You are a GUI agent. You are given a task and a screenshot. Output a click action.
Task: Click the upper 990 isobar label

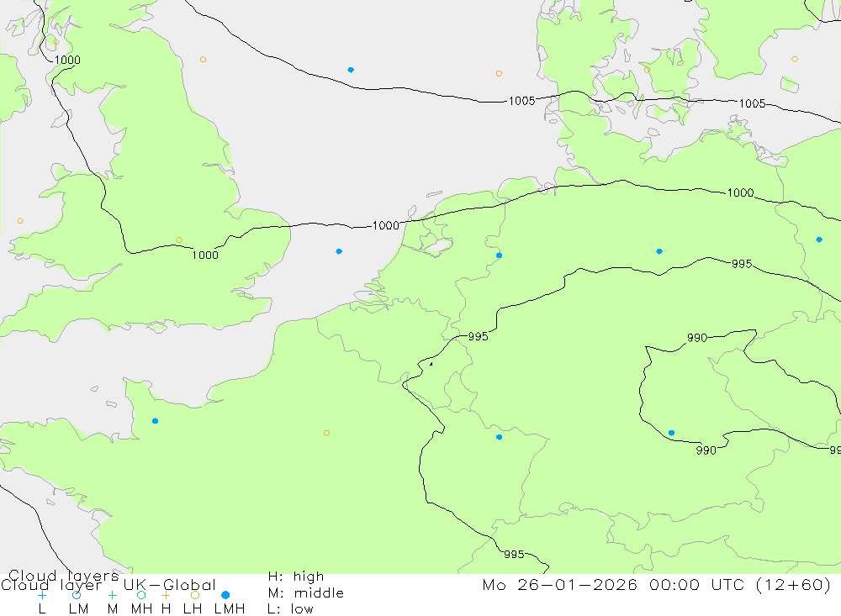click(x=697, y=338)
